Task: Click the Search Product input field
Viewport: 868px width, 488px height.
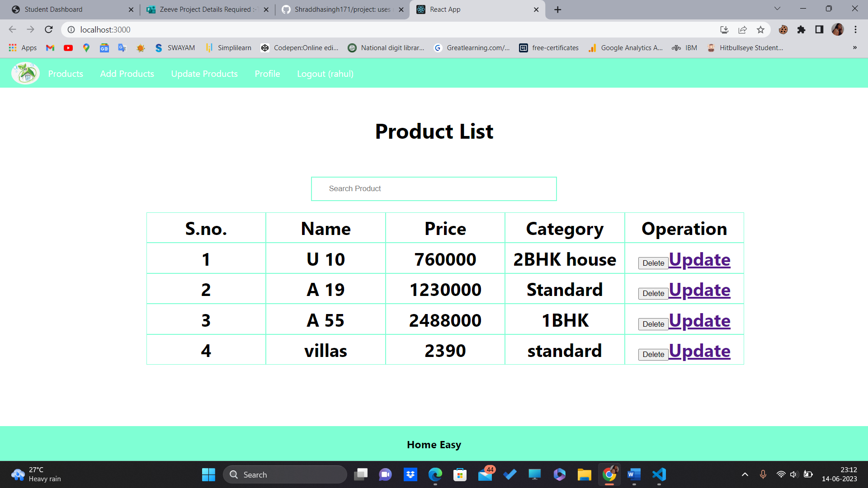Action: [x=434, y=188]
